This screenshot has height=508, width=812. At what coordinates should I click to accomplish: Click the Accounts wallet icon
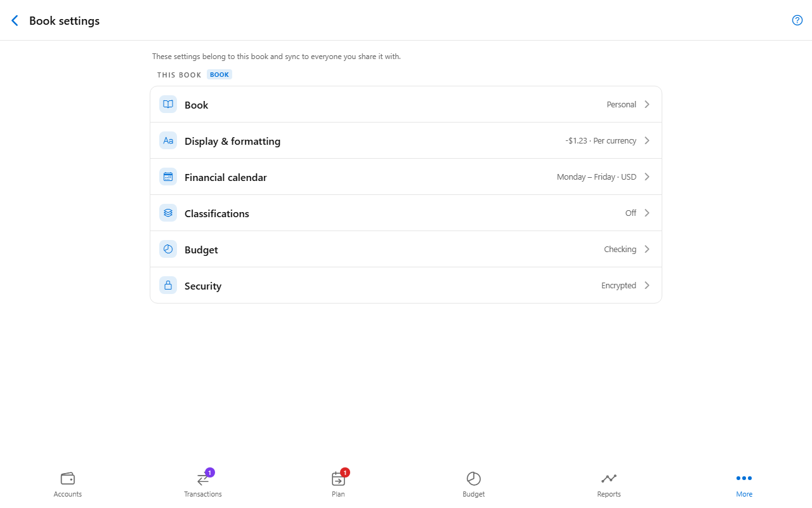click(68, 478)
